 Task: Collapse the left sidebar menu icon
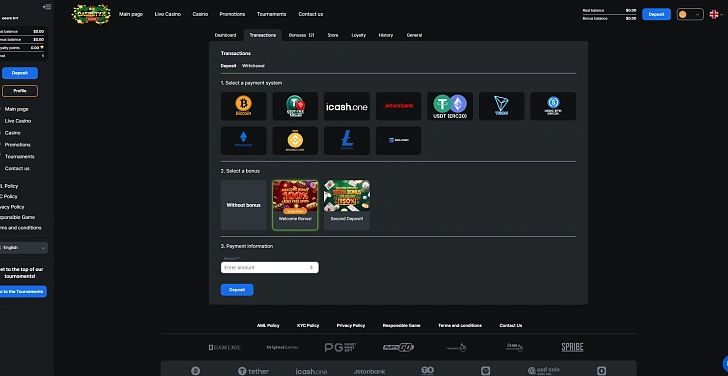[x=46, y=6]
